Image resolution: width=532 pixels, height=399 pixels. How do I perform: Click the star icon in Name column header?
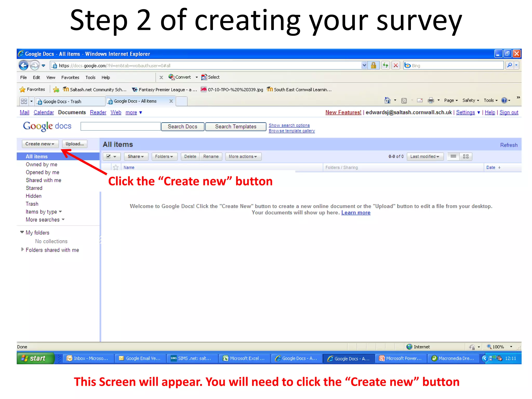116,168
